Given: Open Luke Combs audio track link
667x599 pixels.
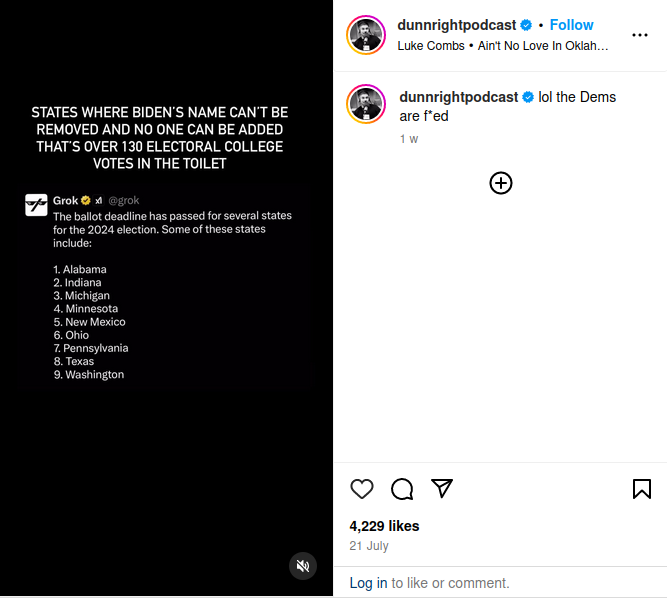Looking at the screenshot, I should 503,46.
